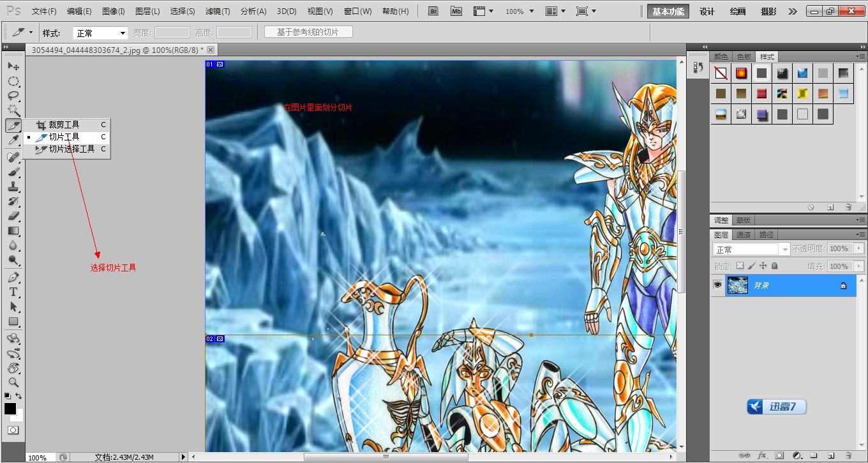Image resolution: width=868 pixels, height=463 pixels.
Task: Switch to the 通道 tab
Action: (x=744, y=235)
